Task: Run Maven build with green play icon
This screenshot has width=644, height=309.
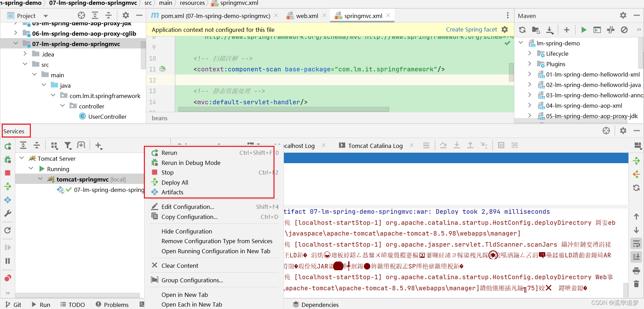Action: [x=584, y=30]
